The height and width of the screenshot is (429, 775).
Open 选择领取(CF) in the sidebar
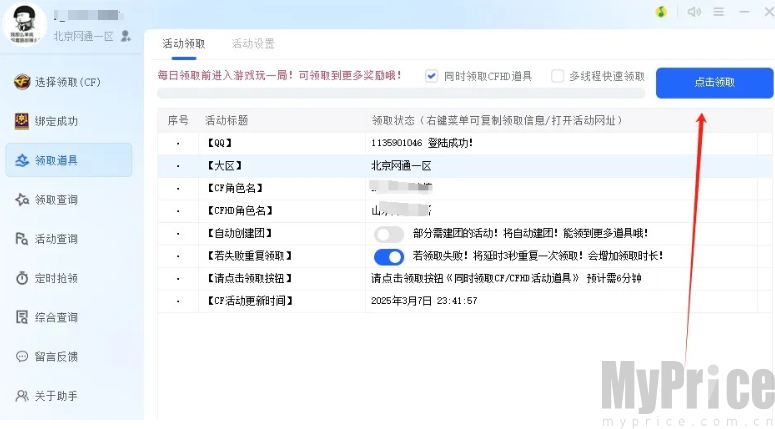69,82
